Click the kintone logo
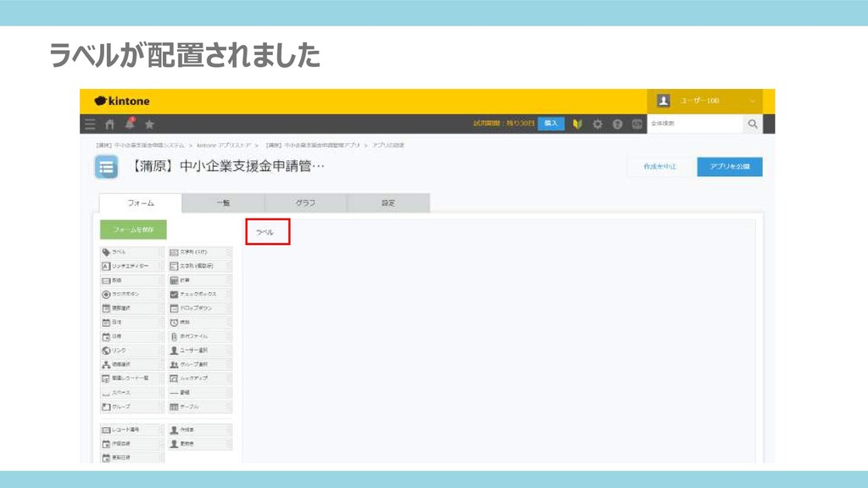 122,101
